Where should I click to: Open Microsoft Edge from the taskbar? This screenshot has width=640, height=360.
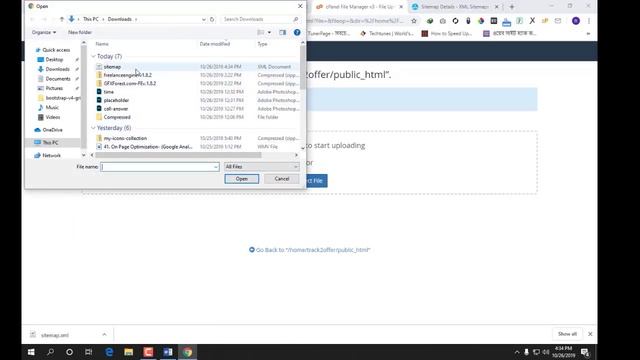pos(109,352)
